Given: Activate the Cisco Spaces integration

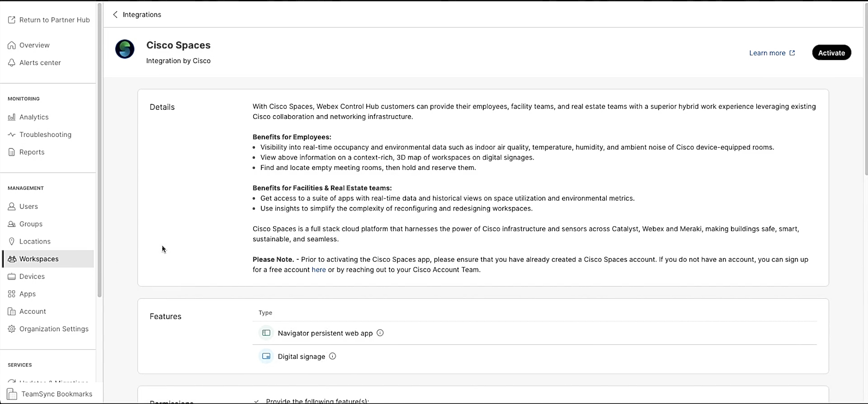Looking at the screenshot, I should tap(831, 53).
